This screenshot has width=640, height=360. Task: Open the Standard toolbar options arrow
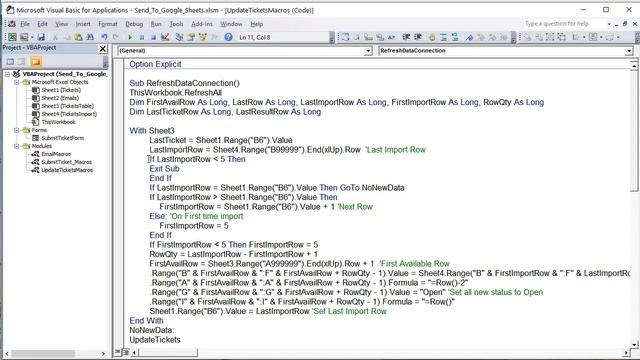pos(332,38)
